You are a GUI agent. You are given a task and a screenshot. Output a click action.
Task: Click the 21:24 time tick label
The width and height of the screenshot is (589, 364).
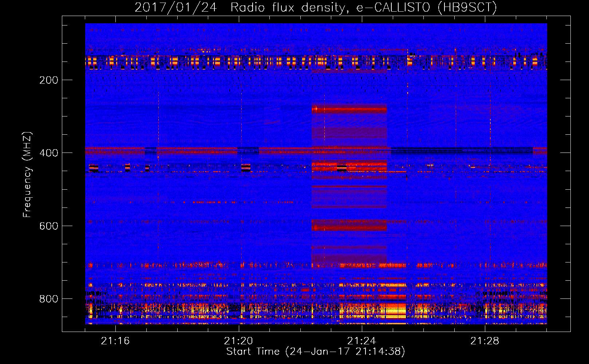point(361,341)
